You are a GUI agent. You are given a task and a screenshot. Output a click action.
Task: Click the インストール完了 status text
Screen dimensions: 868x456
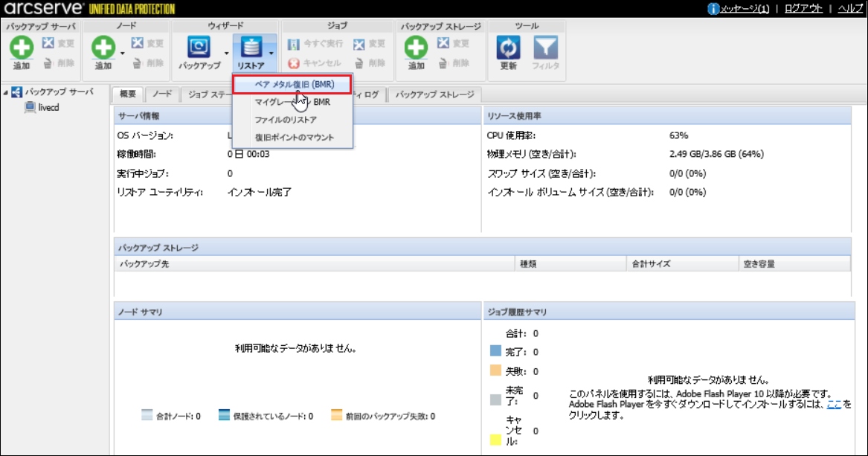pos(259,193)
